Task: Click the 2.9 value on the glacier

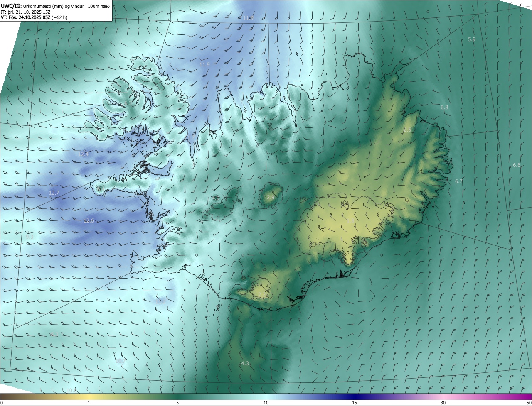Action: coord(271,197)
